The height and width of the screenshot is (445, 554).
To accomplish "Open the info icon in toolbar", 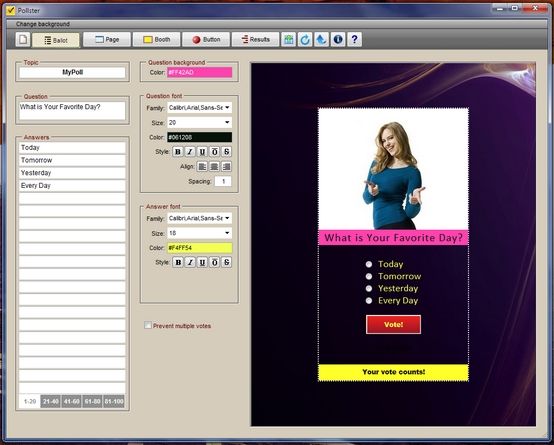I will [338, 39].
